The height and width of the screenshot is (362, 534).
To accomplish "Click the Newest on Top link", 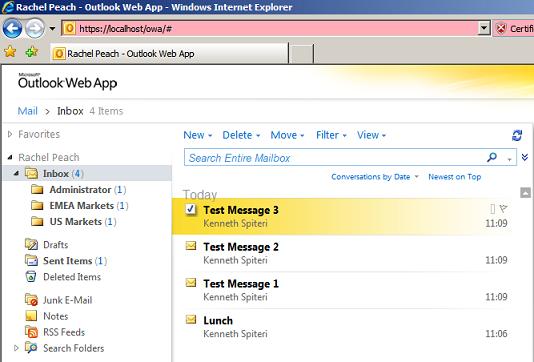I will tap(455, 177).
